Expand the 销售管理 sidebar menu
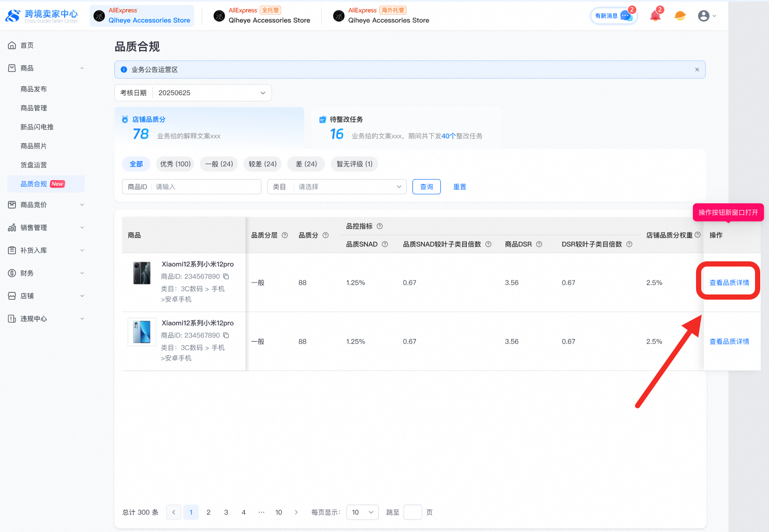 46,228
